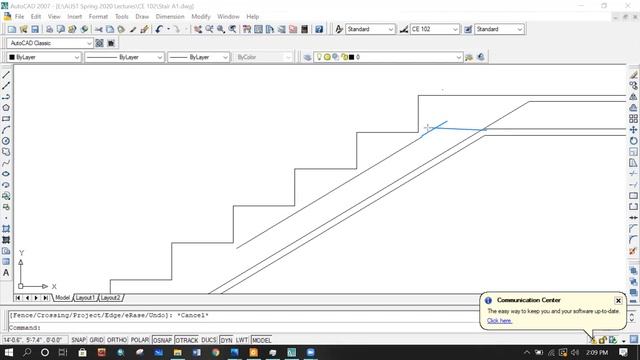
Task: Open QuickCalc calculator icon
Action: pyautogui.click(x=304, y=29)
